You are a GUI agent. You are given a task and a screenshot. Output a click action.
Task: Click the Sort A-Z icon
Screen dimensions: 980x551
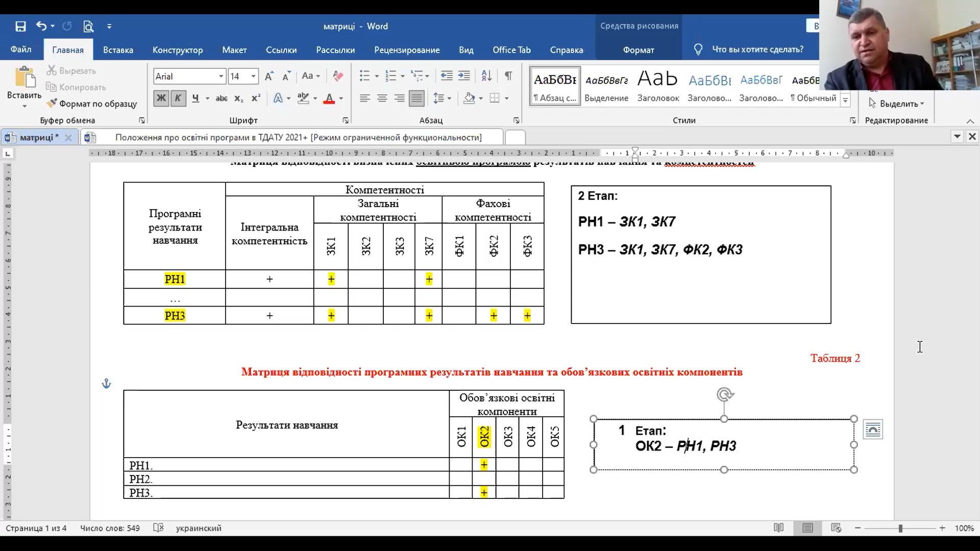click(x=486, y=76)
